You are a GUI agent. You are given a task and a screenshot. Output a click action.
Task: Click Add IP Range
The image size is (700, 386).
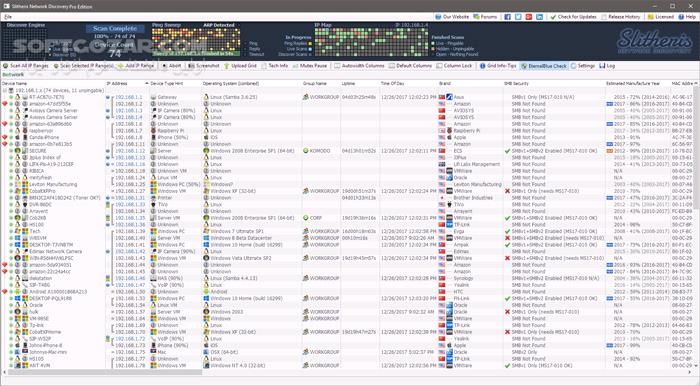click(x=136, y=66)
